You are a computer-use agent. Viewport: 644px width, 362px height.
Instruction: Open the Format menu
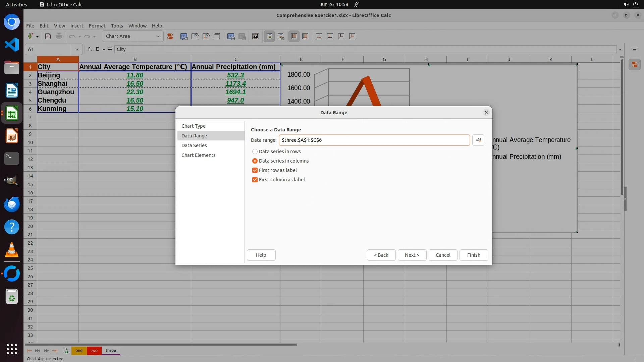tap(97, 26)
